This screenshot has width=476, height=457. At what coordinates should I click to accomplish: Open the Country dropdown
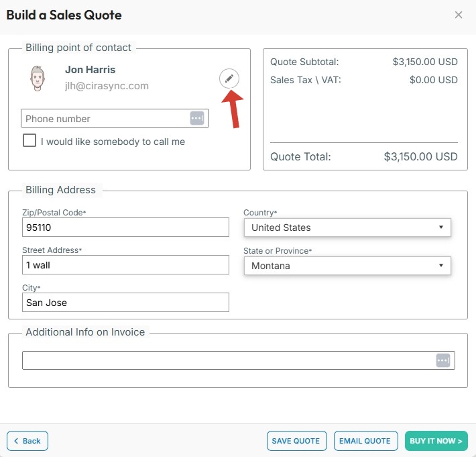click(x=347, y=227)
